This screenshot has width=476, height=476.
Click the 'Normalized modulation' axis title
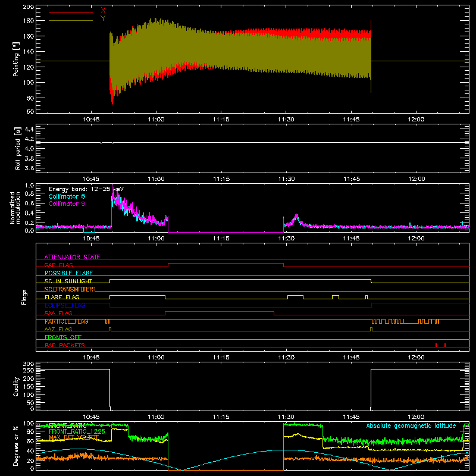[15, 208]
